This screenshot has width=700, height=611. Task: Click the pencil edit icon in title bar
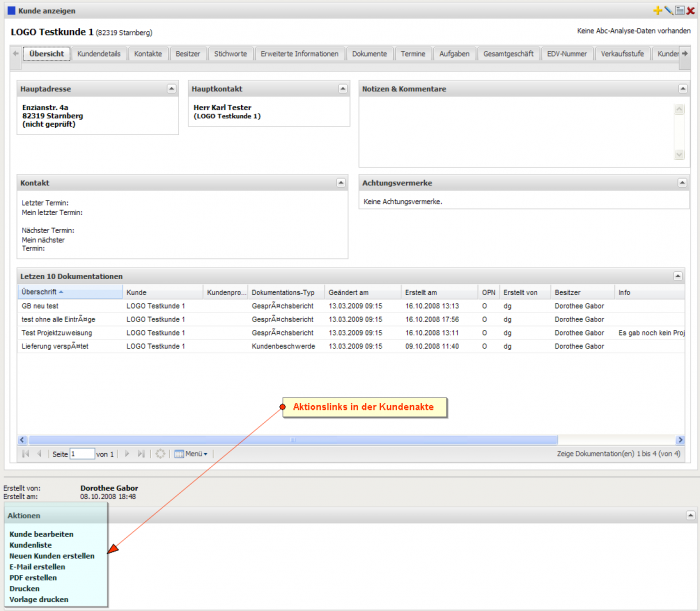[x=668, y=10]
